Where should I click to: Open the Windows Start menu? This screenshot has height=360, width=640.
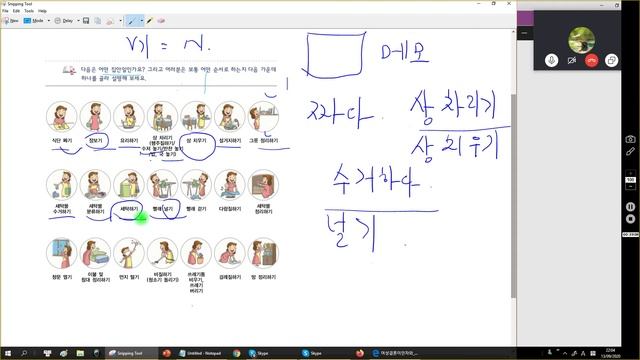click(x=7, y=353)
